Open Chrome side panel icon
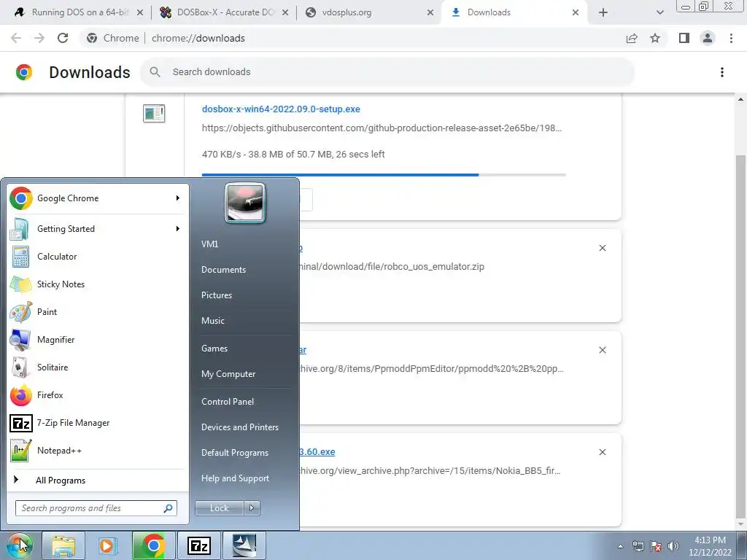Screen dimensions: 747x560 click(x=684, y=38)
